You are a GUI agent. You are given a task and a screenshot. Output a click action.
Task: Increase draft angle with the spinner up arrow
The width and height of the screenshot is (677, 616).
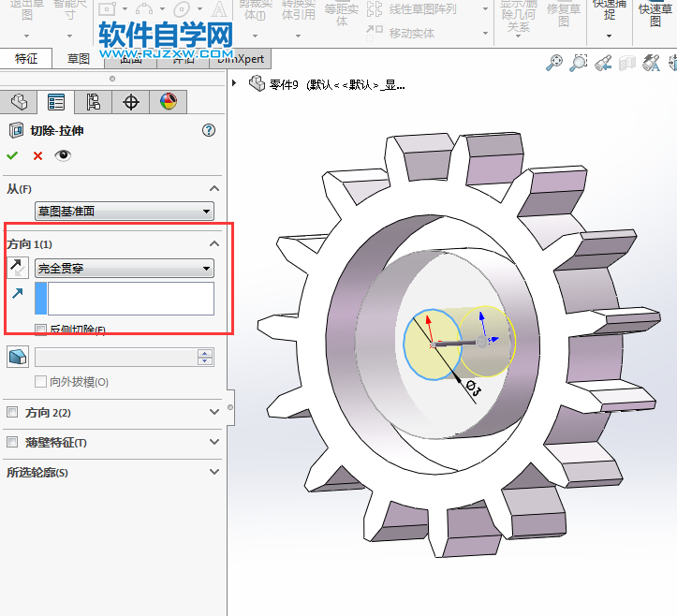click(205, 353)
